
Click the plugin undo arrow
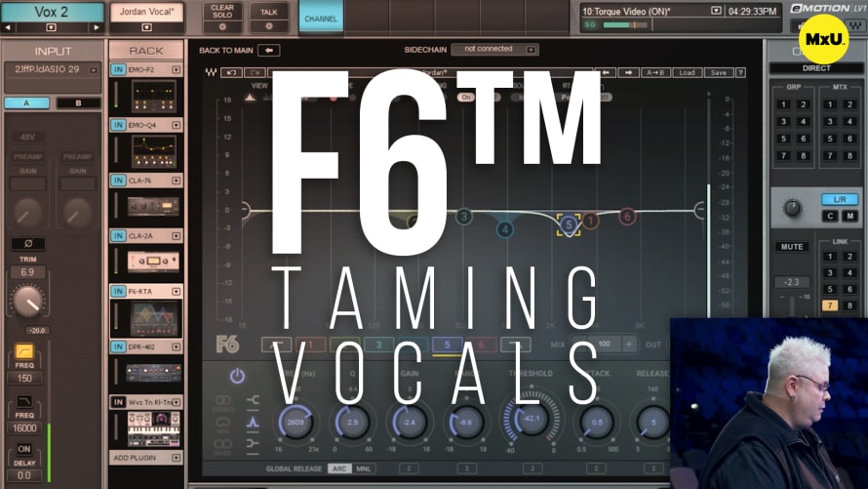pos(231,72)
